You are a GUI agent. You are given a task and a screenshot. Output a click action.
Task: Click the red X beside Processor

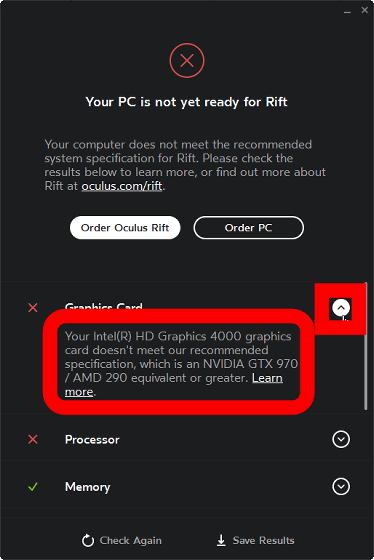coord(33,439)
